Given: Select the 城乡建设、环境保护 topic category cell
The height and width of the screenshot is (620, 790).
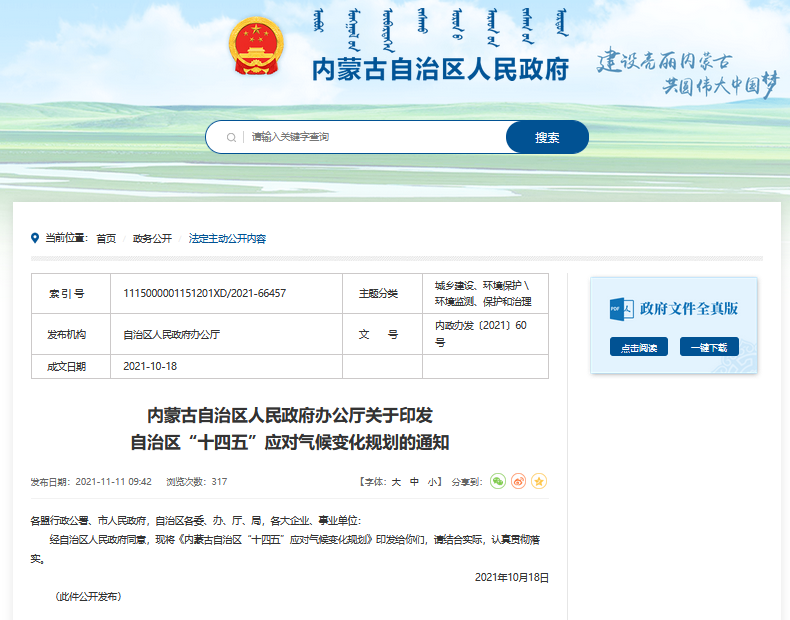Looking at the screenshot, I should point(483,294).
